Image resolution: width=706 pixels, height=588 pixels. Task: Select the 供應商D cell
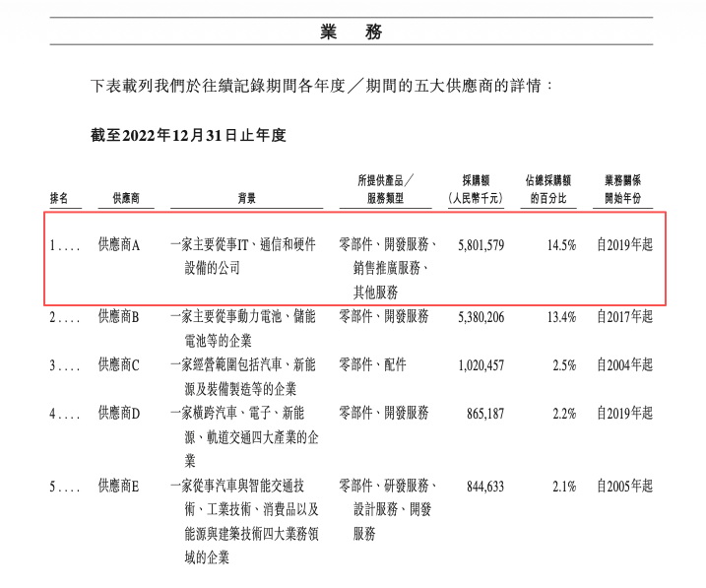(119, 413)
